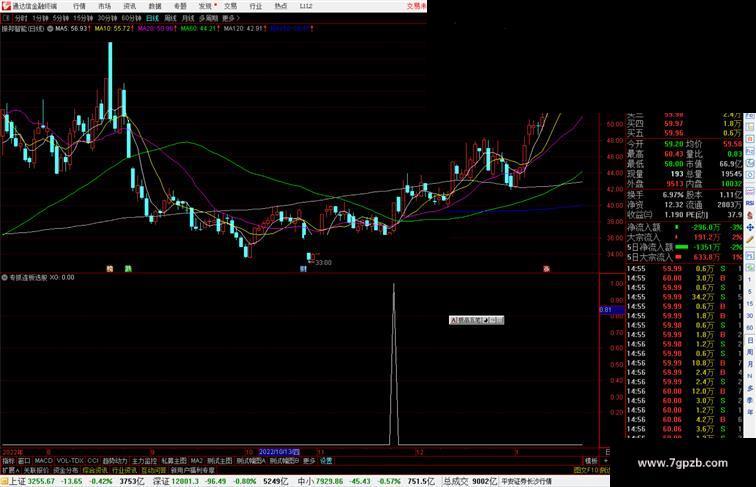This screenshot has height=487, width=756.
Task: Open the 综合资讯 panel
Action: click(95, 470)
